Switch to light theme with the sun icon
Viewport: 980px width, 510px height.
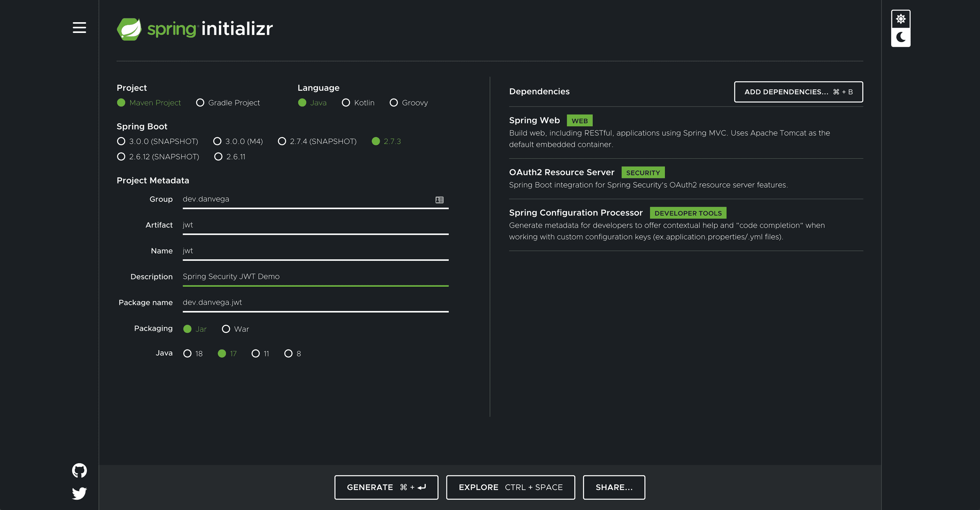pyautogui.click(x=900, y=19)
